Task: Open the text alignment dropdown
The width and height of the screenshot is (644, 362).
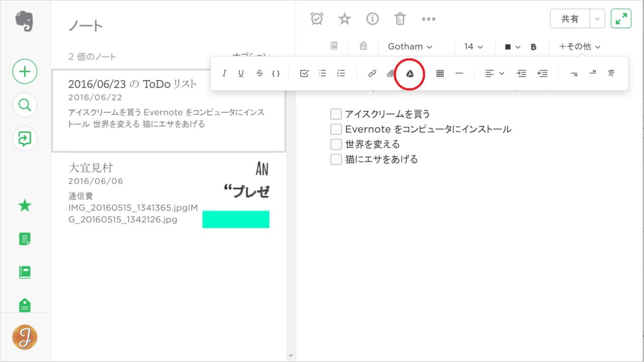Action: (x=495, y=74)
